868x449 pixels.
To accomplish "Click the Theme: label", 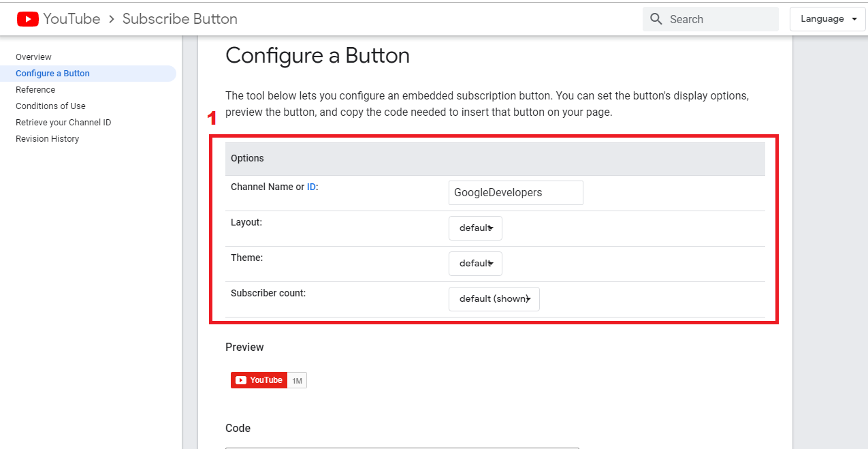I will point(247,258).
